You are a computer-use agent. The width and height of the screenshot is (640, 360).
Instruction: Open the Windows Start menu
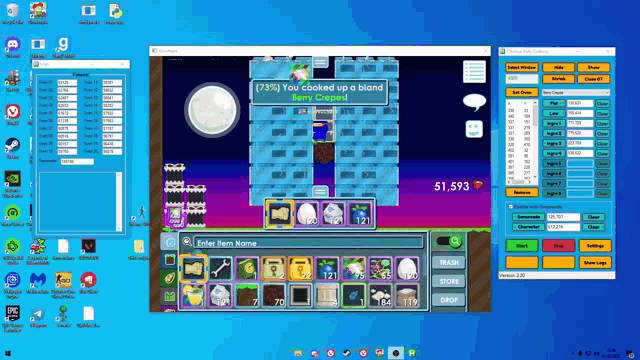click(8, 353)
